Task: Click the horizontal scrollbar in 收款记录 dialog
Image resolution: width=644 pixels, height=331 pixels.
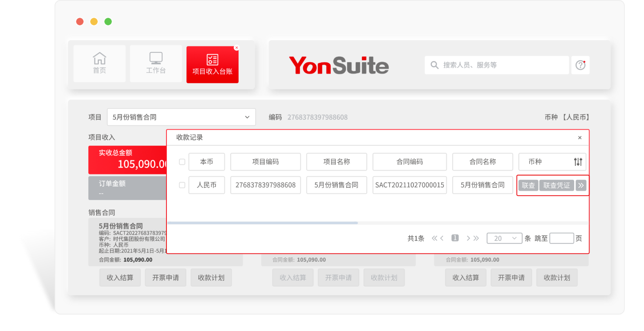Action: coord(263,223)
